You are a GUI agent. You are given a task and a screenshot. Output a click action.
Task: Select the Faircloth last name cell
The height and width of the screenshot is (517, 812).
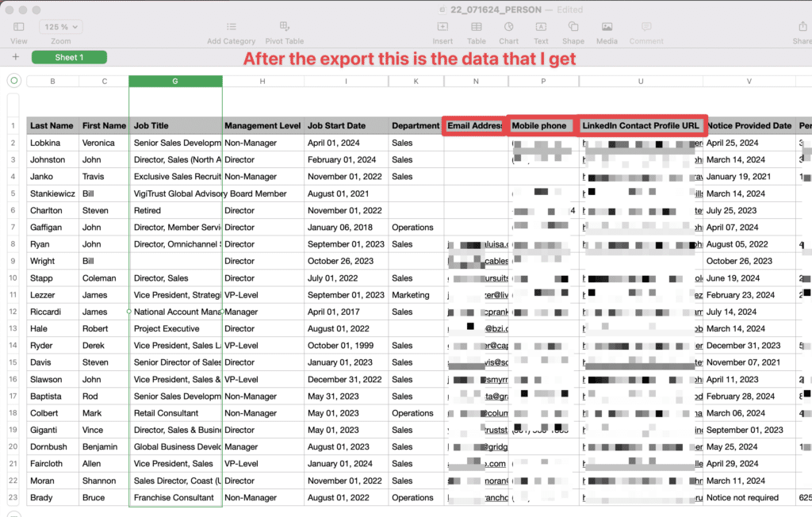coord(53,464)
